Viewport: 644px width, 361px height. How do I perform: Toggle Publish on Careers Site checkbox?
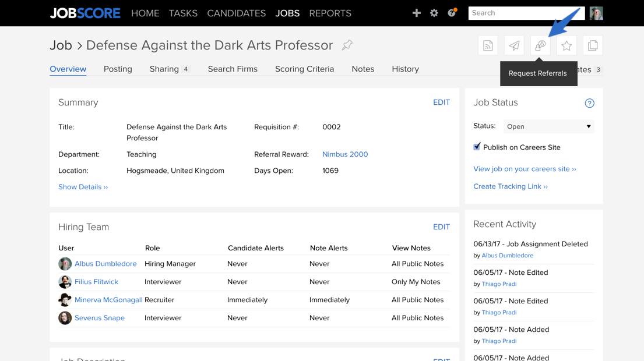click(x=477, y=147)
